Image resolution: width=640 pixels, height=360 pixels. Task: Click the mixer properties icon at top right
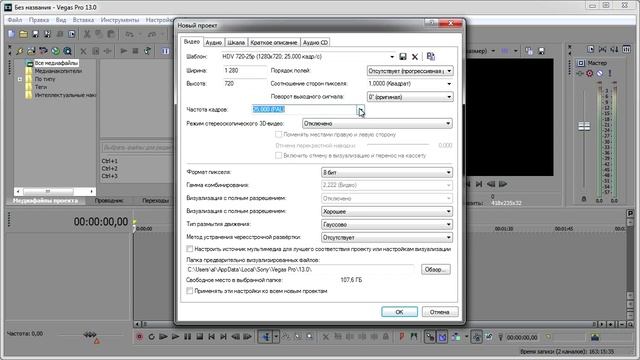click(591, 49)
